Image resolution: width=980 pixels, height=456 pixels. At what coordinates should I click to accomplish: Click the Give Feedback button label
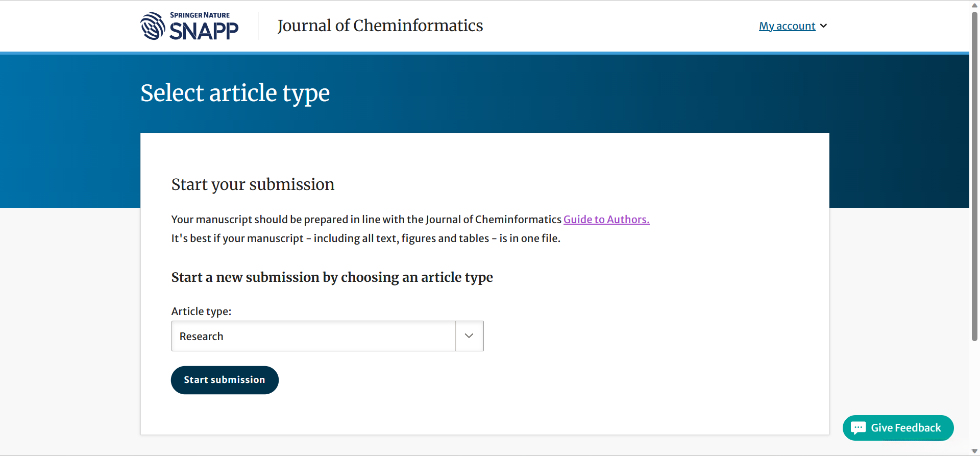pyautogui.click(x=905, y=428)
